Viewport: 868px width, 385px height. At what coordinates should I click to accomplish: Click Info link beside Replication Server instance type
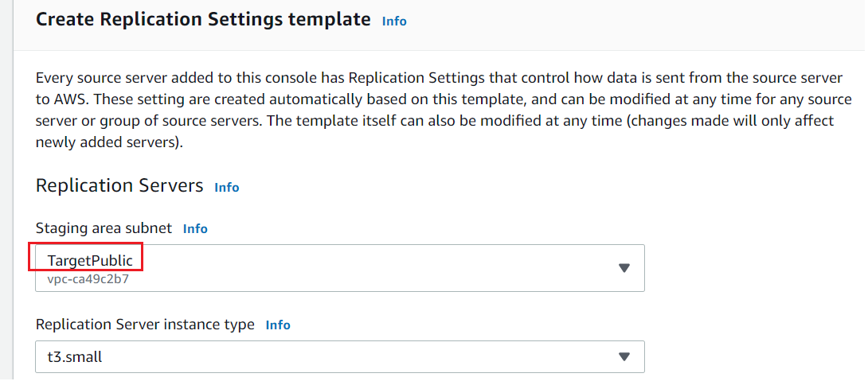coord(278,325)
